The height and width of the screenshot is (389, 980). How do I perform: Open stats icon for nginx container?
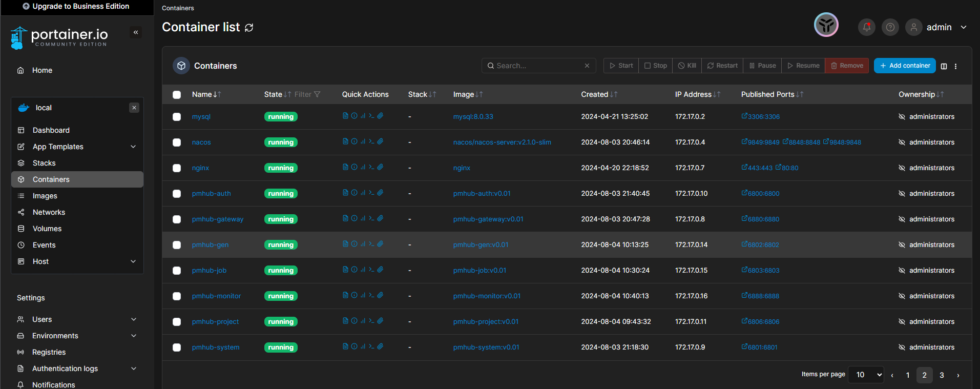coord(363,167)
